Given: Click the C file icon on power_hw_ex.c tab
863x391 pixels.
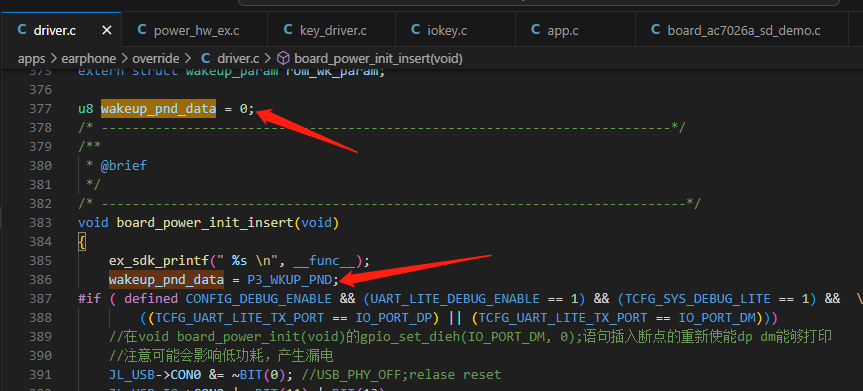Looking at the screenshot, I should click(x=141, y=30).
